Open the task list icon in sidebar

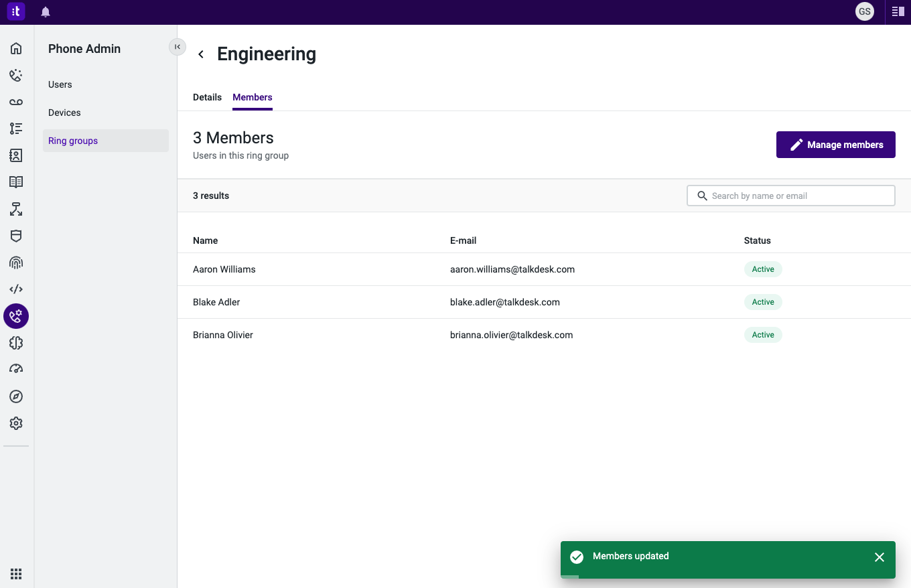pyautogui.click(x=16, y=129)
